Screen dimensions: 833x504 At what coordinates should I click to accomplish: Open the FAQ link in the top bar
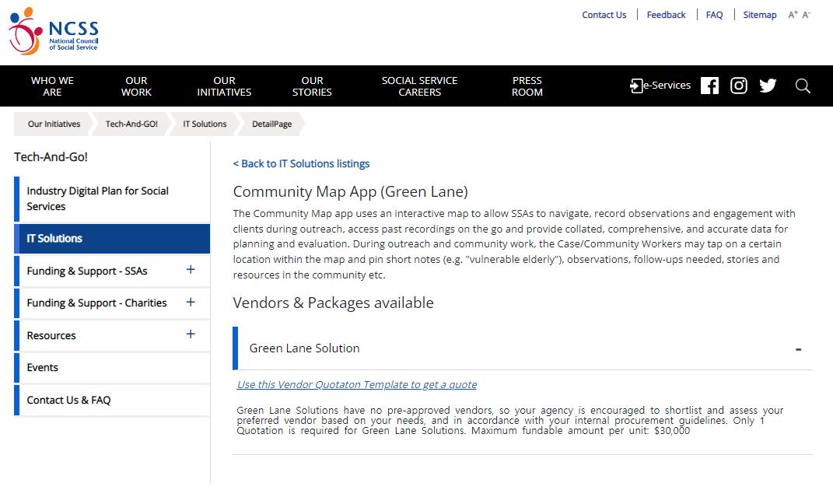click(x=714, y=15)
